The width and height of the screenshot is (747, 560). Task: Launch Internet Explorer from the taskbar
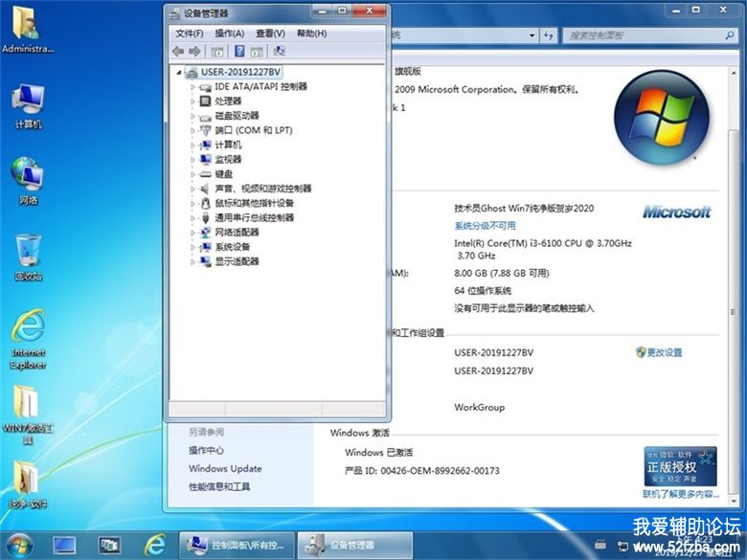click(x=155, y=546)
